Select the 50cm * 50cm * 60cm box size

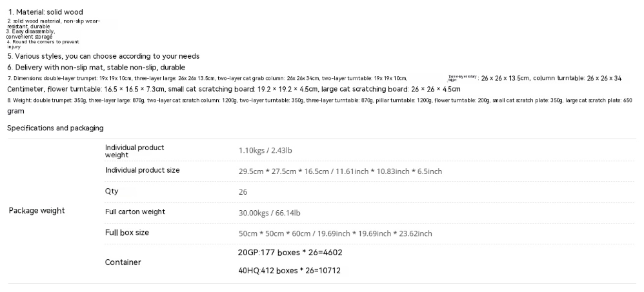coord(335,233)
